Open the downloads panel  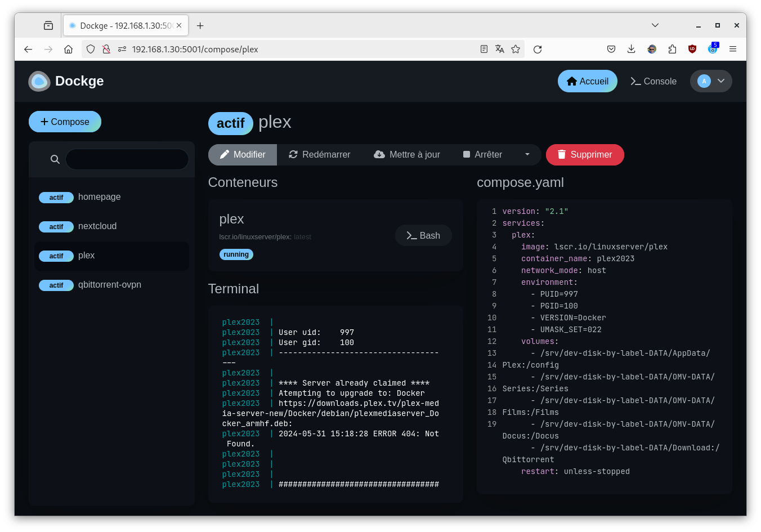[x=632, y=49]
